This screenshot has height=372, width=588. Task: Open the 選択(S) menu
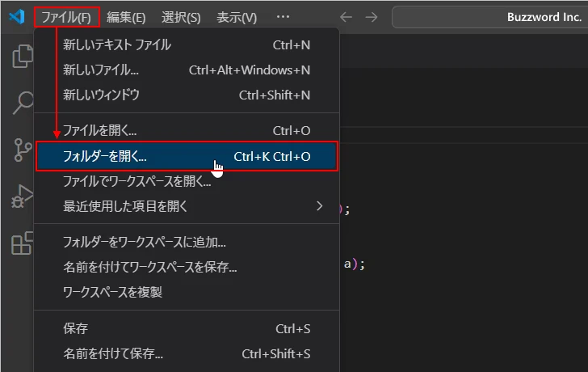[181, 17]
